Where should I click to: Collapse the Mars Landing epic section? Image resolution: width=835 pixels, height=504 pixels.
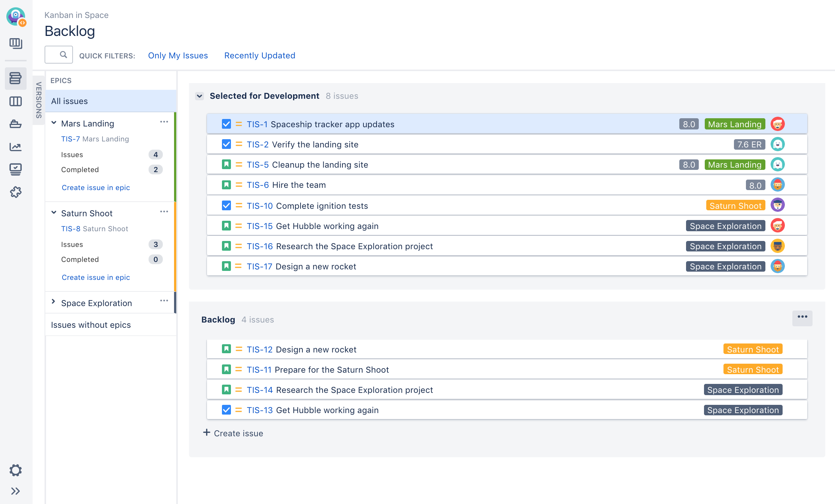tap(54, 123)
